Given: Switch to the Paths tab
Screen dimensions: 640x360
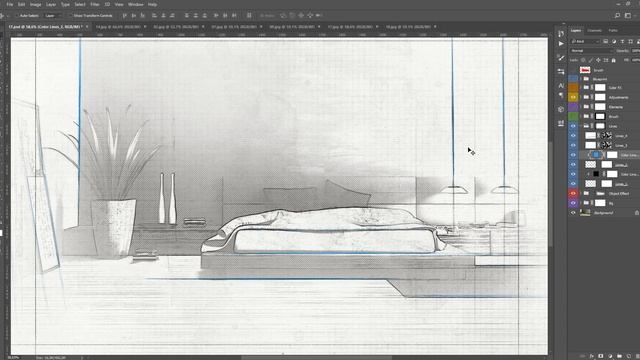Looking at the screenshot, I should (x=613, y=30).
